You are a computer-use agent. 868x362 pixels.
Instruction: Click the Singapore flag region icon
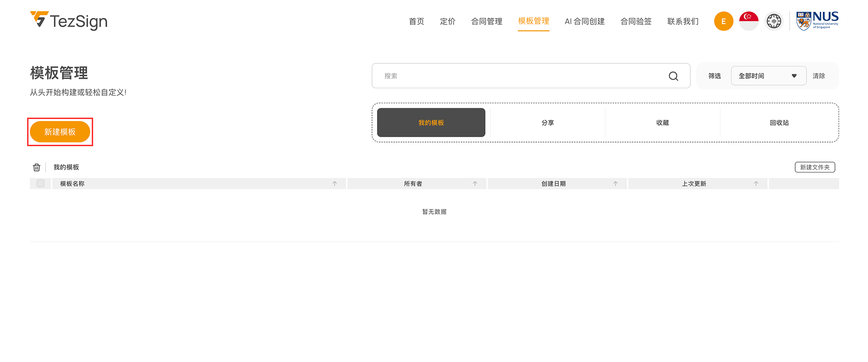coord(749,21)
